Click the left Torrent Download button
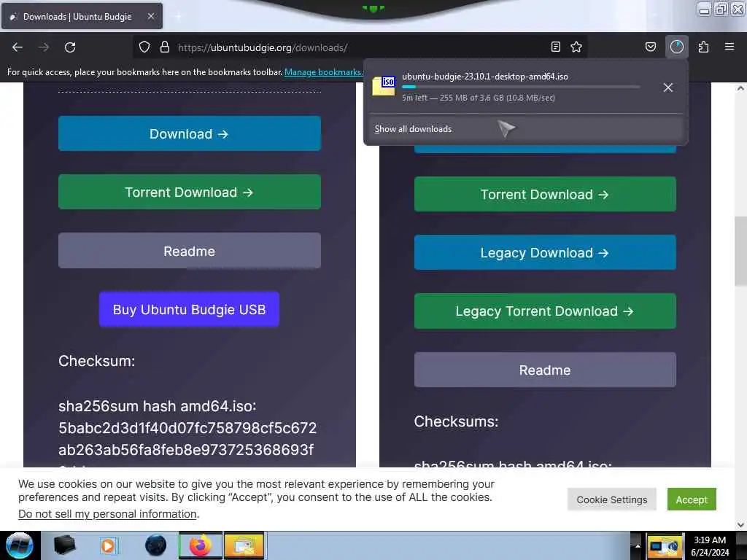Image resolution: width=747 pixels, height=560 pixels. (190, 192)
